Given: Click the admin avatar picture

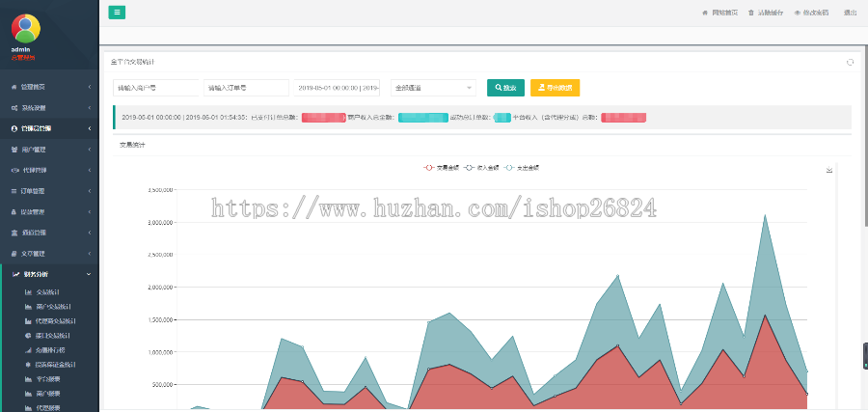Looking at the screenshot, I should [25, 28].
